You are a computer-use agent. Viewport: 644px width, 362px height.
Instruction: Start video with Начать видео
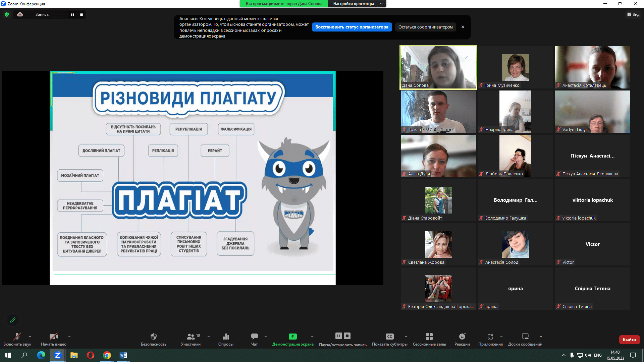(x=54, y=339)
